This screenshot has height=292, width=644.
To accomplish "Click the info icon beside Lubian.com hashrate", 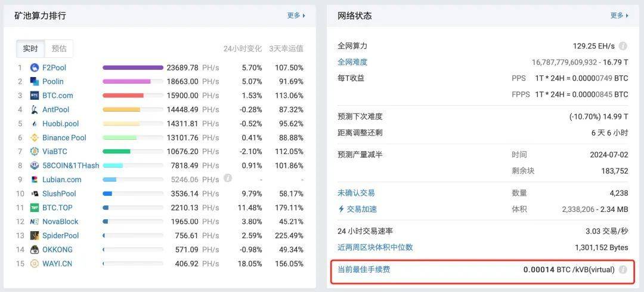I will tap(228, 178).
